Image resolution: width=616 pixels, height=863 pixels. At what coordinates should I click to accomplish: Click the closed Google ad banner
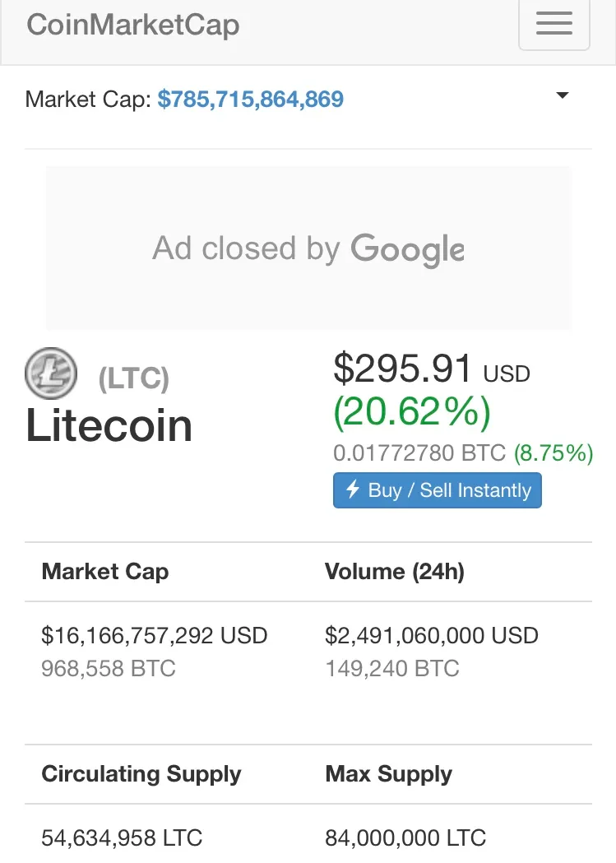tap(308, 248)
